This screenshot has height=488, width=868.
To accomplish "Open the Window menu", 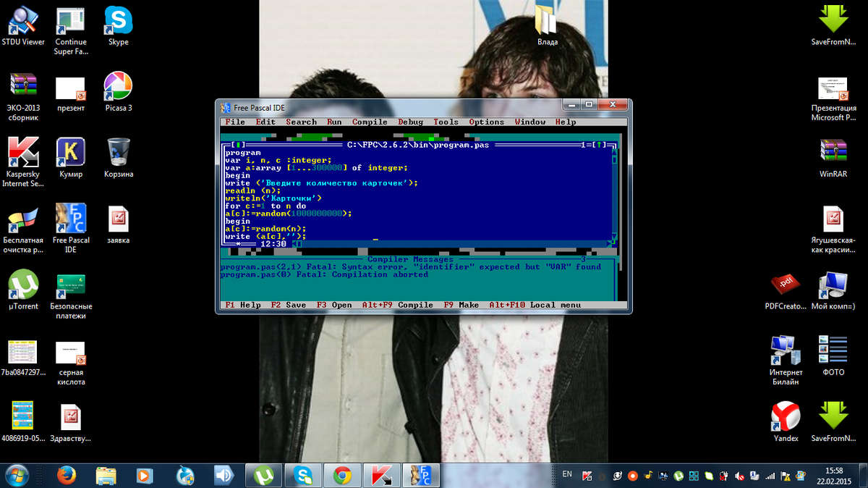I will coord(529,122).
